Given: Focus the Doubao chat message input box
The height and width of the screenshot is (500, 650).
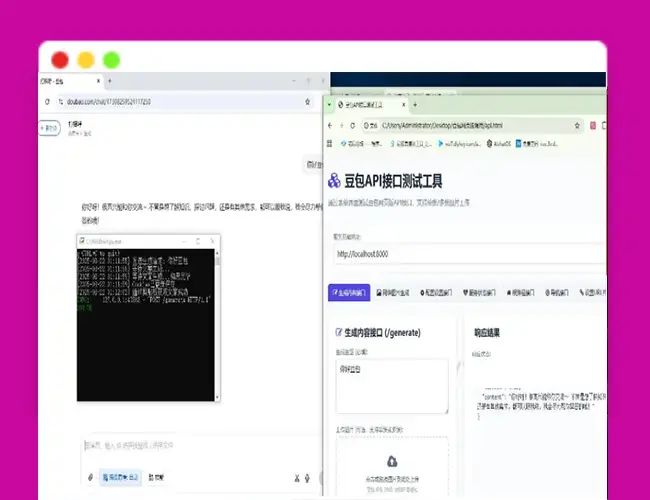Looking at the screenshot, I should (x=201, y=446).
